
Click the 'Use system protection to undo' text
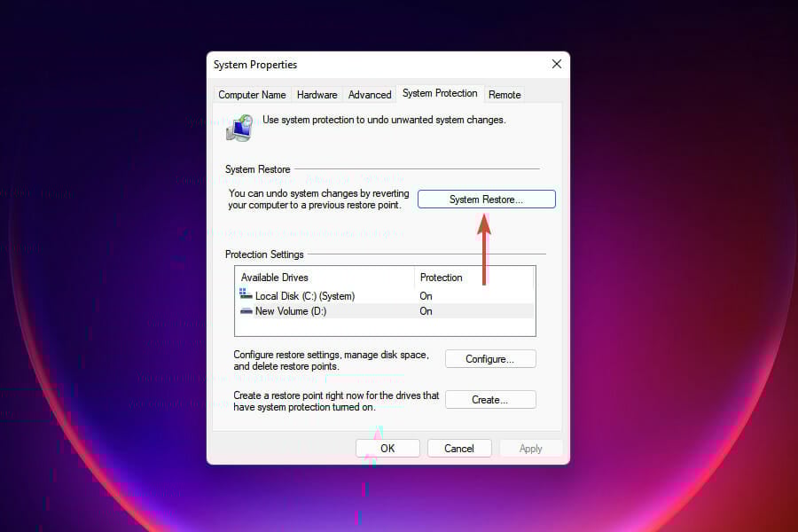384,120
